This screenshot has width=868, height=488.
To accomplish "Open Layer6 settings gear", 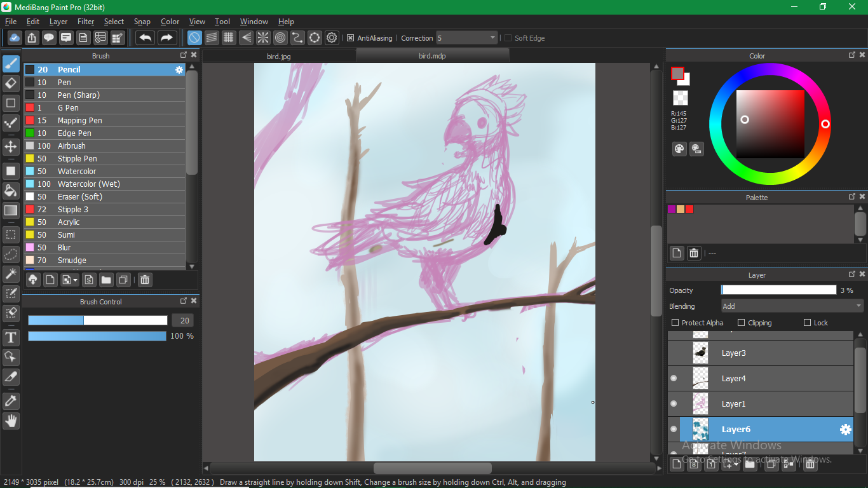I will point(845,430).
